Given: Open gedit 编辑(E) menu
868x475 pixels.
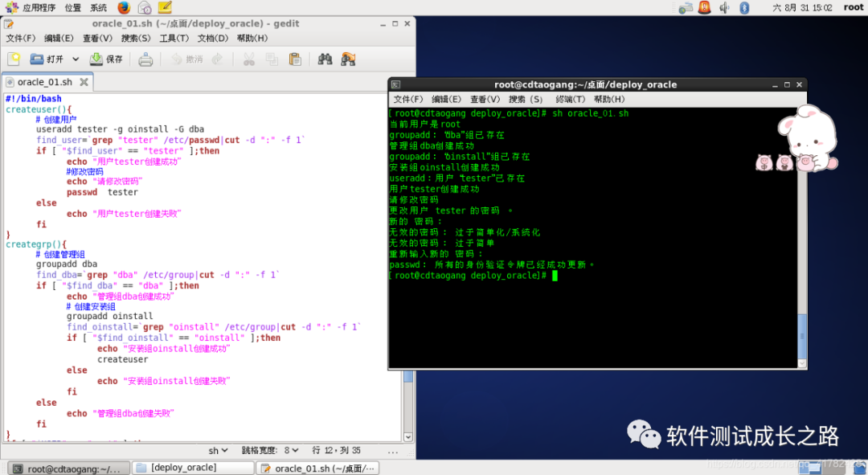Looking at the screenshot, I should (59, 39).
